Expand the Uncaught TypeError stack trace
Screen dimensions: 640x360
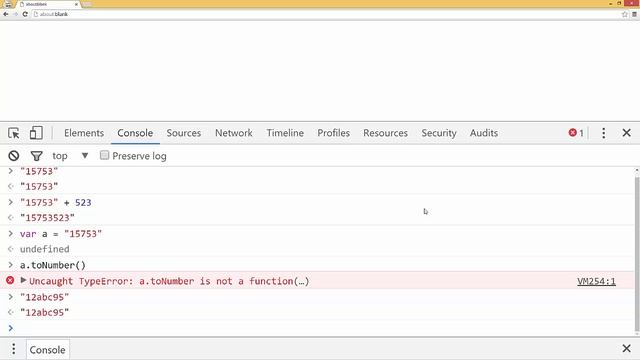pyautogui.click(x=23, y=280)
